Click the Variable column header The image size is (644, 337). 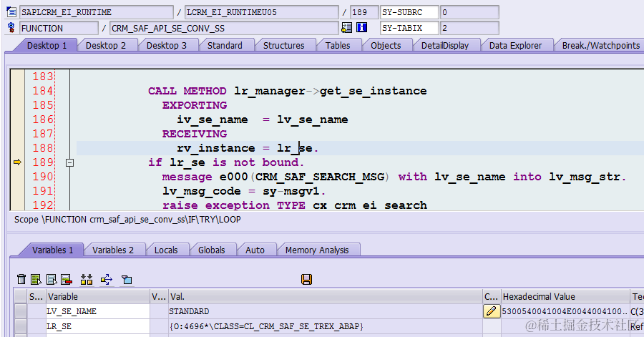pos(98,296)
